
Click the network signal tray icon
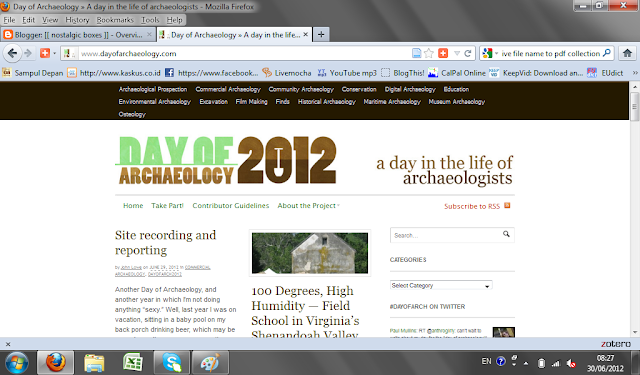click(x=556, y=363)
